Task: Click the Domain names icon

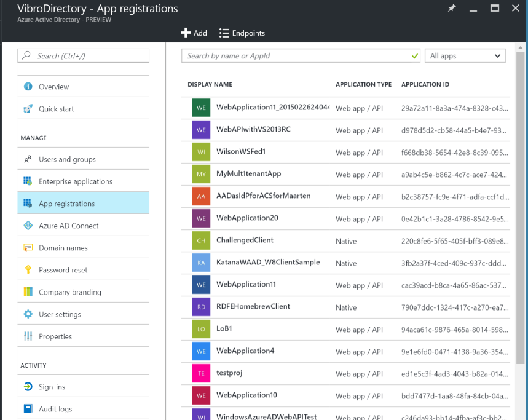Action: click(x=28, y=248)
